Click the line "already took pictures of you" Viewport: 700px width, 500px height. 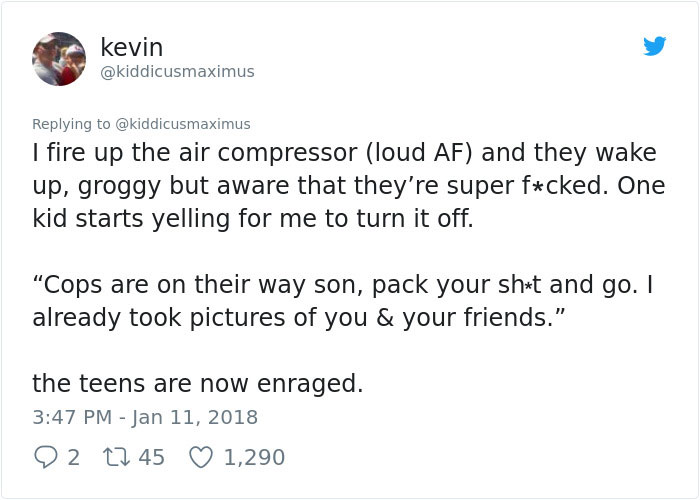coord(299,317)
